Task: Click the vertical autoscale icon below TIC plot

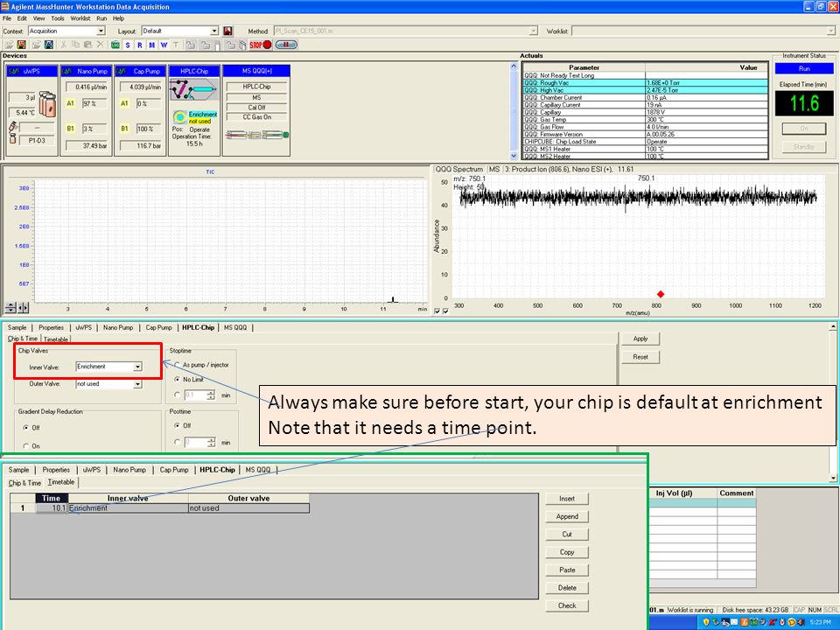Action: (x=10, y=307)
